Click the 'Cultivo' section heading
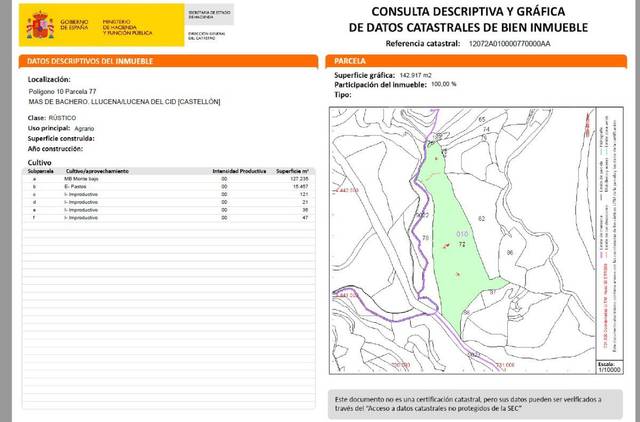 tap(40, 162)
